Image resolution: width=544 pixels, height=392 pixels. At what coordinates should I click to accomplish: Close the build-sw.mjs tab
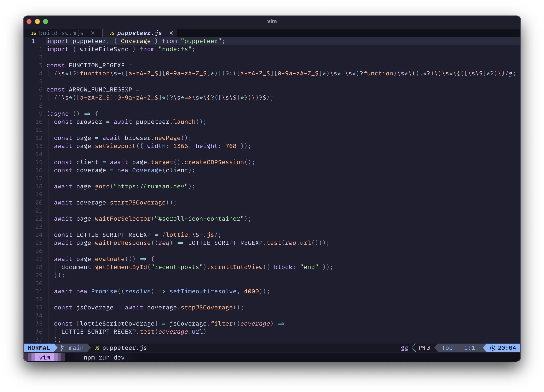tap(93, 33)
